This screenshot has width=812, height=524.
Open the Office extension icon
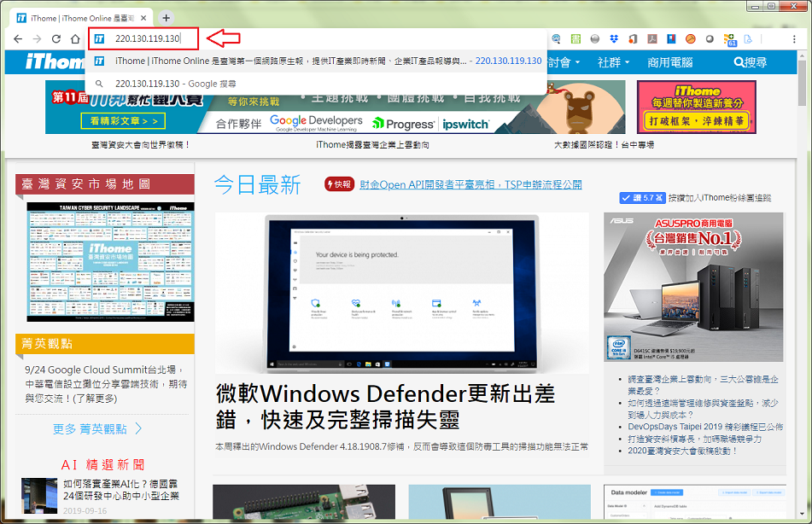[633, 39]
